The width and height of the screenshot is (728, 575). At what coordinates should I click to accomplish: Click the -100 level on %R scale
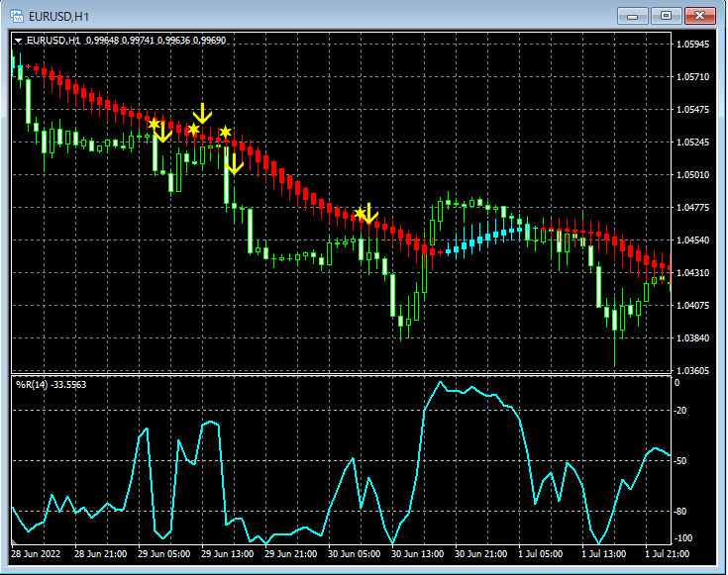[x=682, y=537]
